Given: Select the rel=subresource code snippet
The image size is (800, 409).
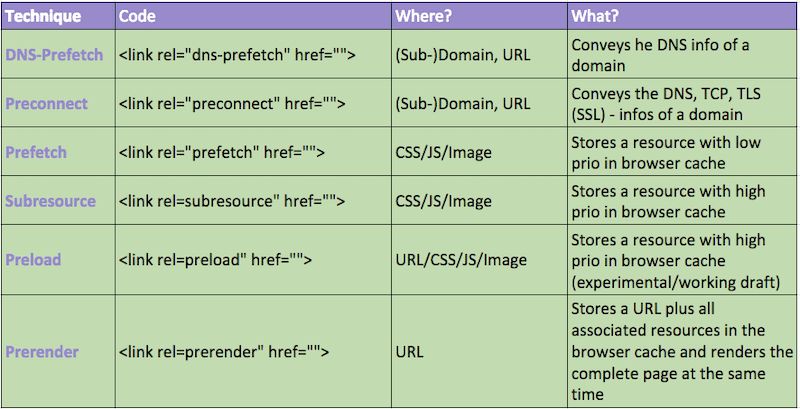Looking at the screenshot, I should pos(232,200).
